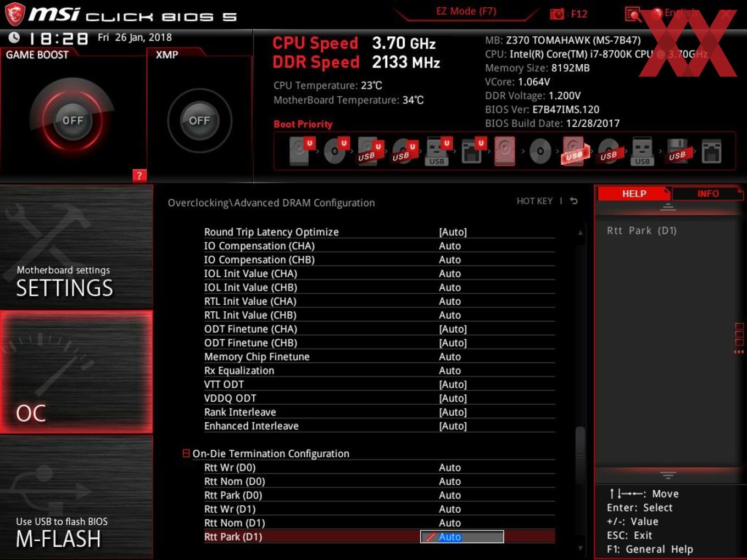The width and height of the screenshot is (747, 560).
Task: Select the UEFI CD/DVD boot device icon
Action: point(336,151)
